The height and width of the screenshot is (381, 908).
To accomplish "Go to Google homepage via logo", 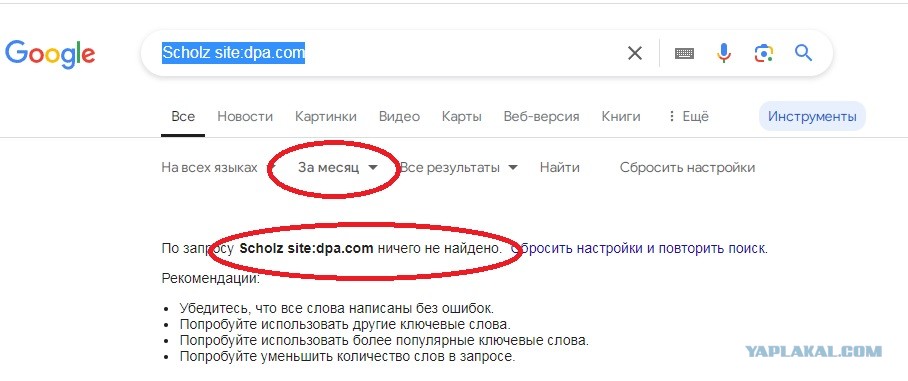I will (x=50, y=54).
